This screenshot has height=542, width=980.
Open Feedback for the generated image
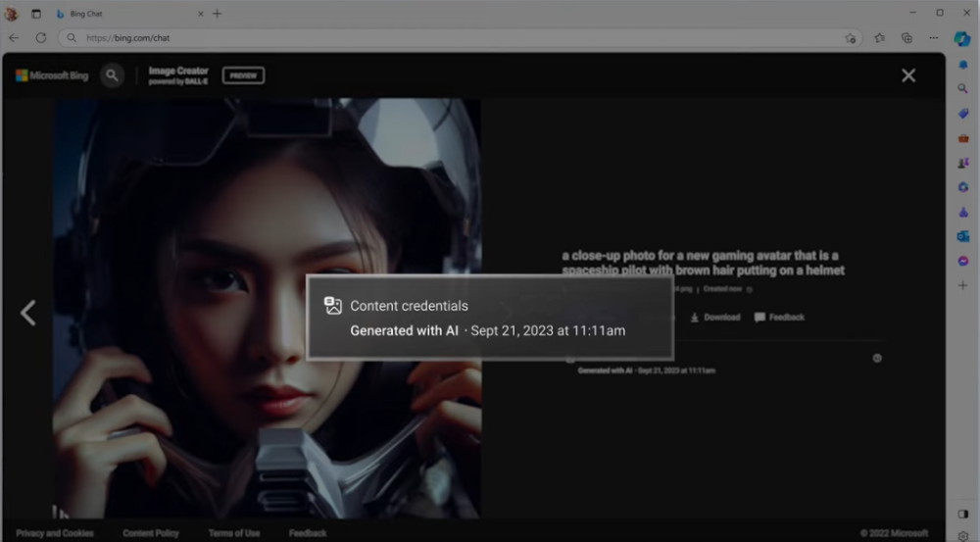pos(779,317)
